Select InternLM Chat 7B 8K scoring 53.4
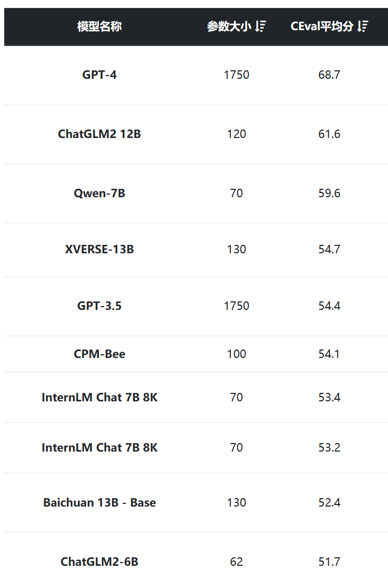 click(99, 398)
